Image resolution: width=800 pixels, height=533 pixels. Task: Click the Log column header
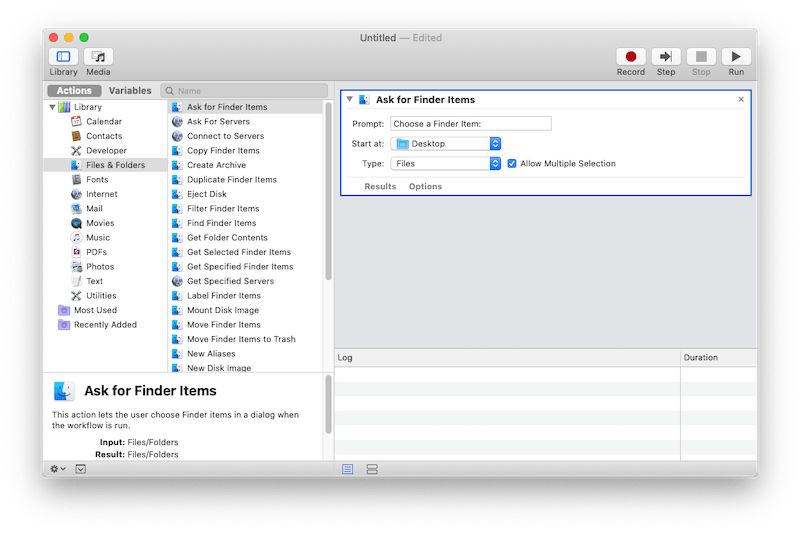click(x=508, y=358)
